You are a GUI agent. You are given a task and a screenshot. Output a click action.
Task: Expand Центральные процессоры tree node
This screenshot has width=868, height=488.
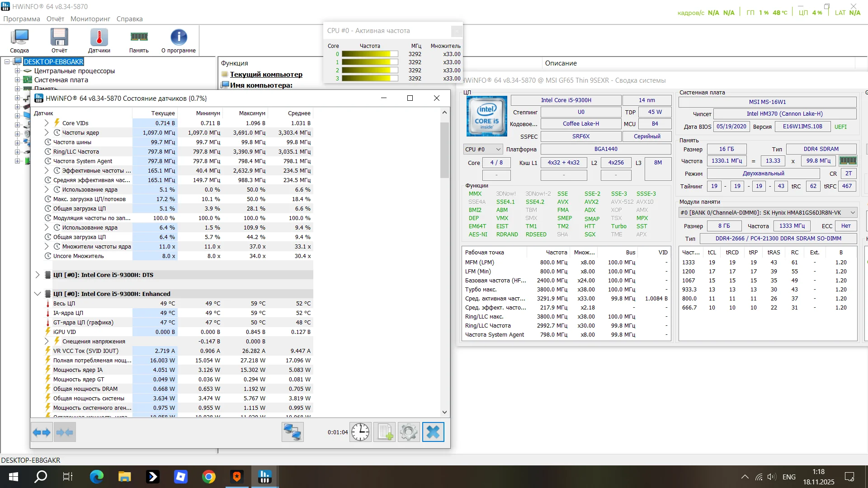pos(17,71)
